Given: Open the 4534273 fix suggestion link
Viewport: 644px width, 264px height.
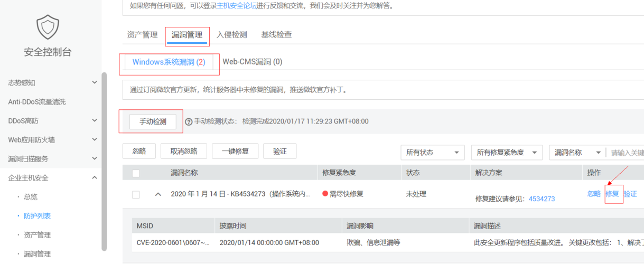Looking at the screenshot, I should click(542, 199).
